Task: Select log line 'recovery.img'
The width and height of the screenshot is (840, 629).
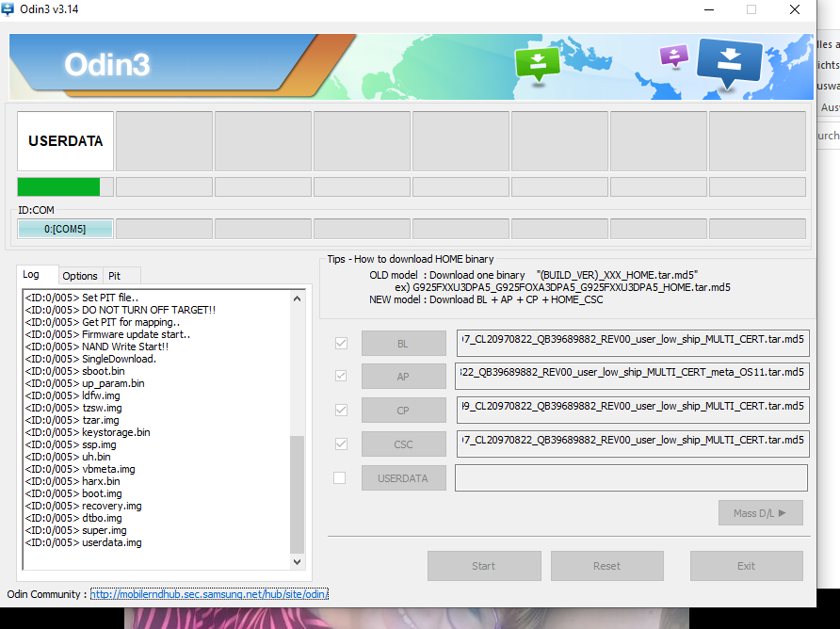Action: [83, 506]
